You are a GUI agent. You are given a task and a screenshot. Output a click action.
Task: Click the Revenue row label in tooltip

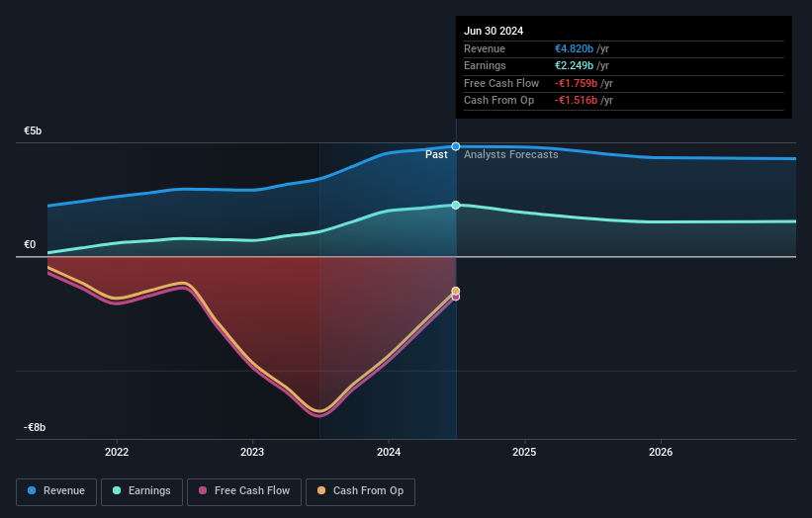coord(485,48)
